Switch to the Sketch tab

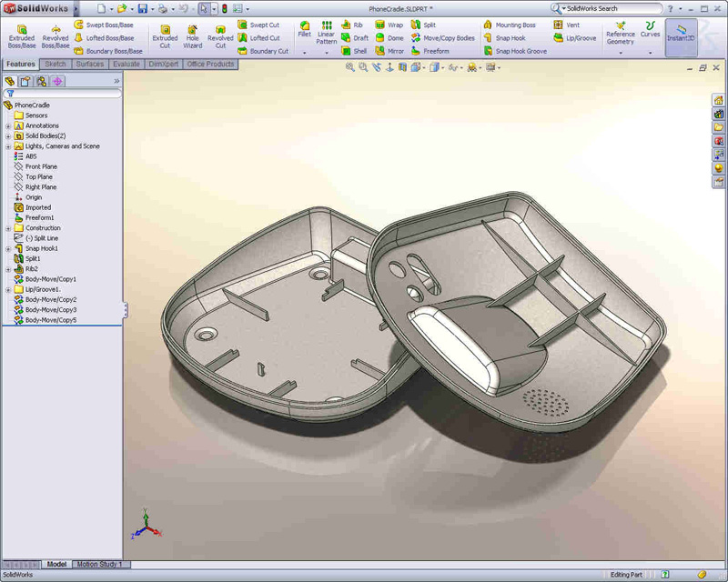(x=56, y=65)
